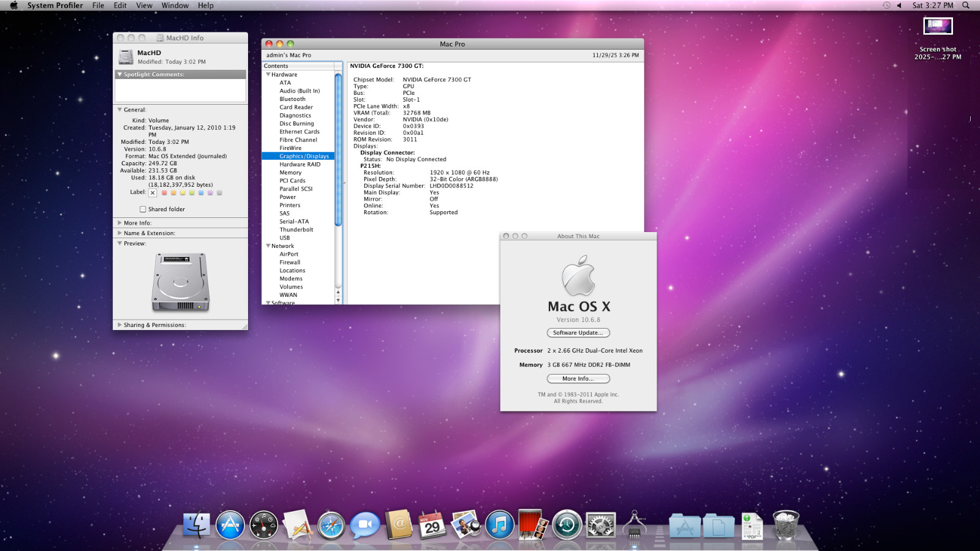Open Time Machine in the dock
This screenshot has width=980, height=551.
567,525
